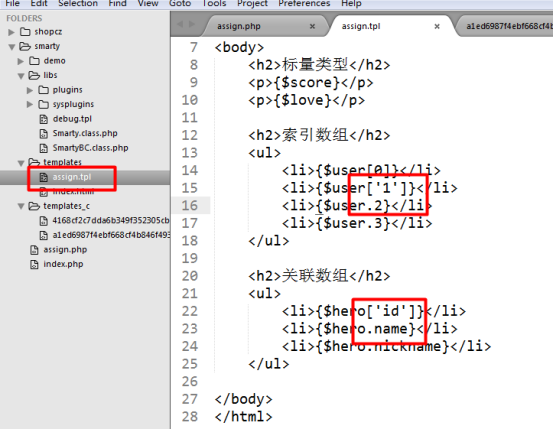554x430 pixels.
Task: Click the libs open-folder icon
Action: (34, 75)
